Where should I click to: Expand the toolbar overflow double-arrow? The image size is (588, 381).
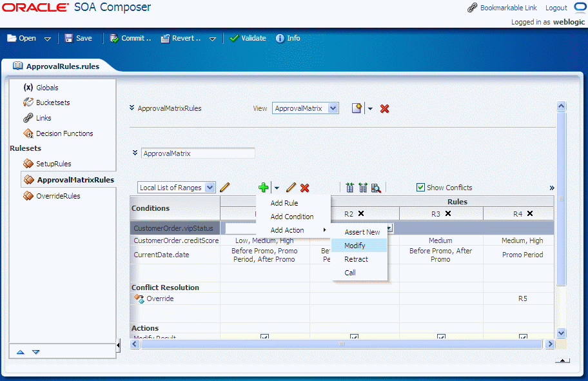552,188
